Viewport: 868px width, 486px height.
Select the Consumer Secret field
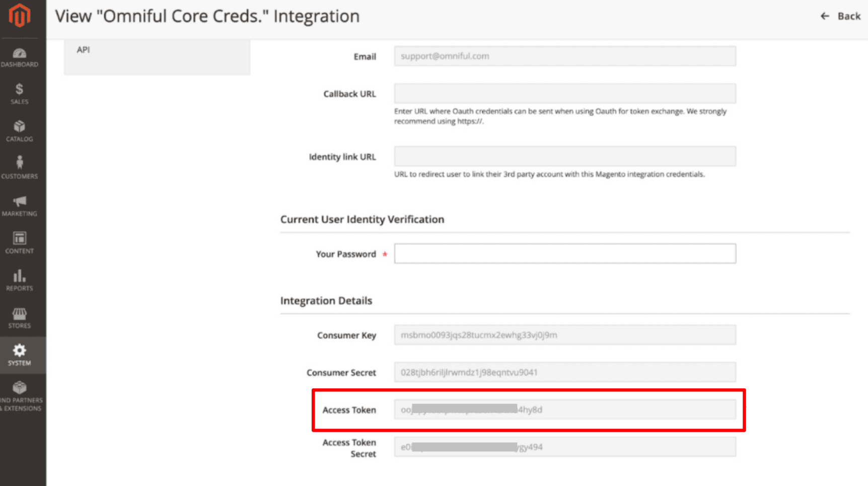[564, 372]
